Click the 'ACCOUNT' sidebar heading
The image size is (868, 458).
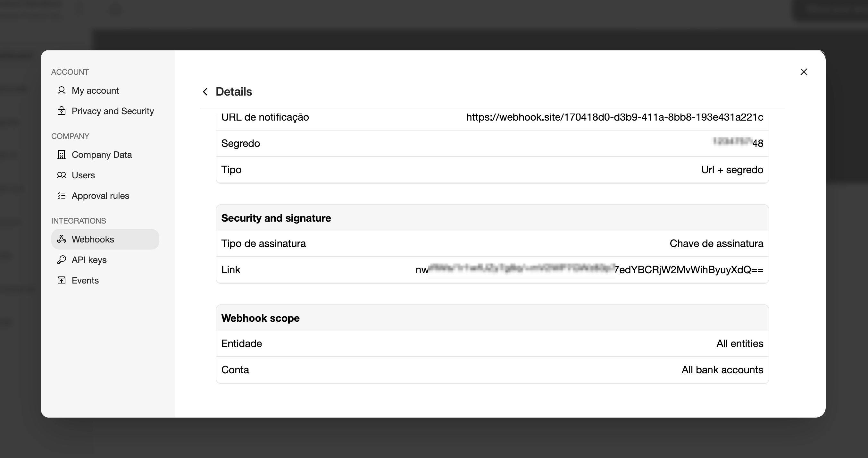(70, 72)
